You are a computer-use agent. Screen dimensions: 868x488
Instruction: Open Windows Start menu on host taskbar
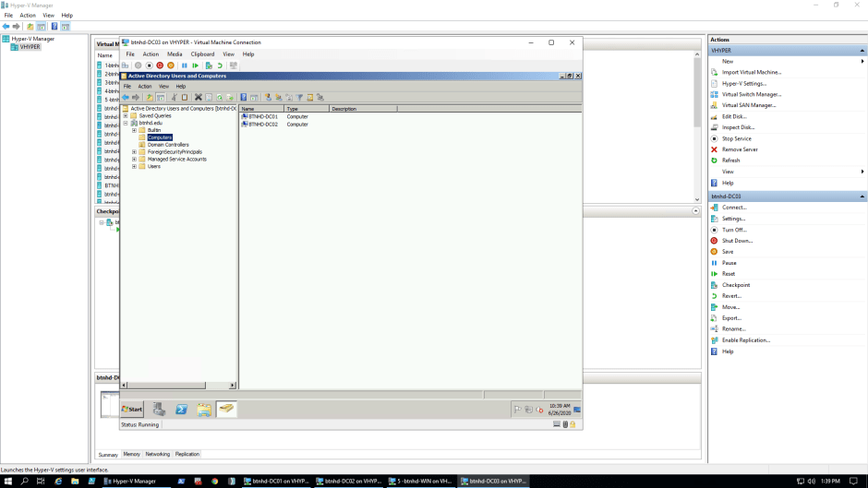click(7, 482)
